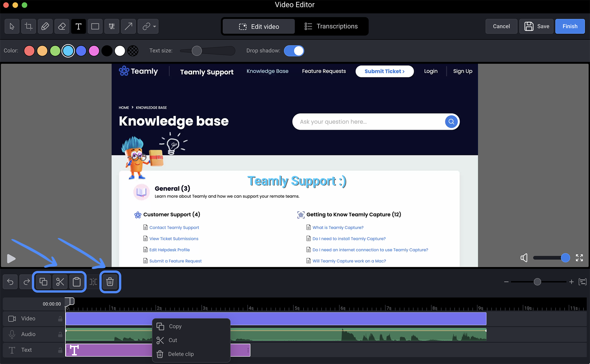Click the Feature Requests nav link

324,71
